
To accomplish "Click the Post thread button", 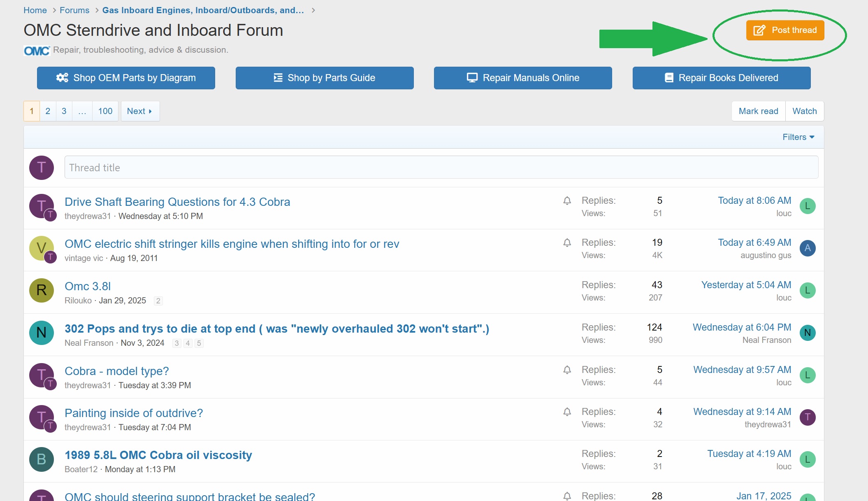I will click(x=785, y=30).
